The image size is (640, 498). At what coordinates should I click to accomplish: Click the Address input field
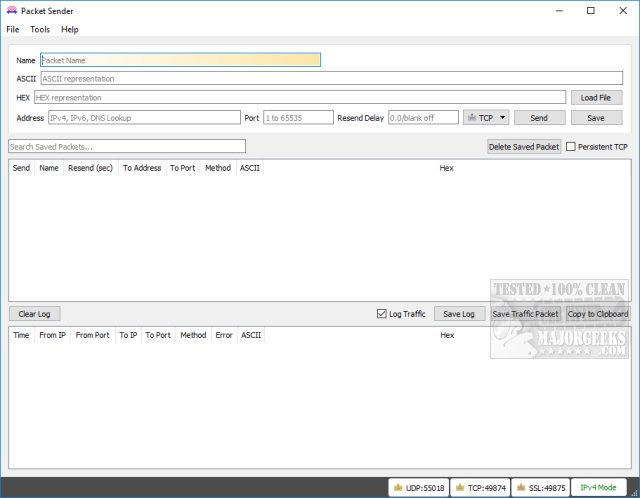click(143, 118)
